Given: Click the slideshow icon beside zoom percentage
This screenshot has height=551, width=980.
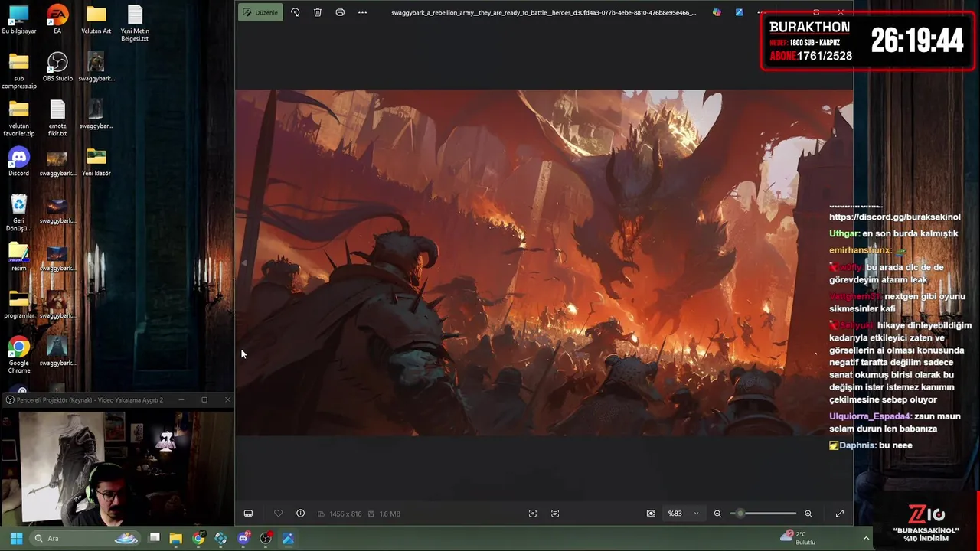Looking at the screenshot, I should pos(651,514).
